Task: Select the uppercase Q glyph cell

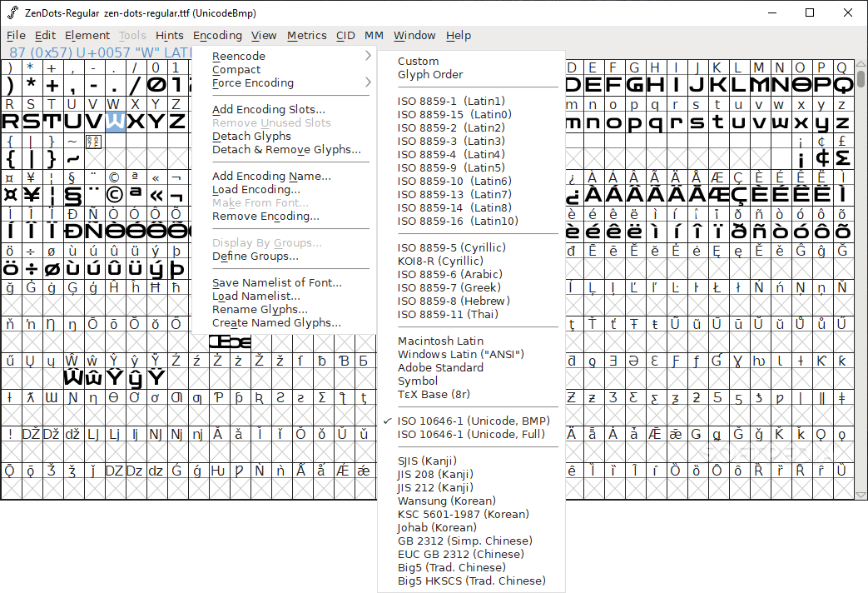Action: pyautogui.click(x=842, y=84)
